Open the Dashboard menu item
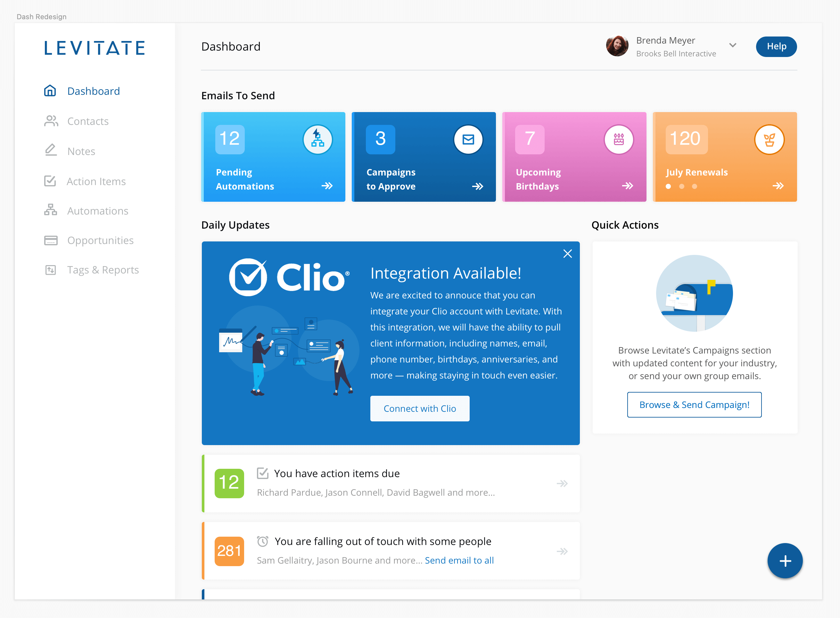 tap(94, 91)
